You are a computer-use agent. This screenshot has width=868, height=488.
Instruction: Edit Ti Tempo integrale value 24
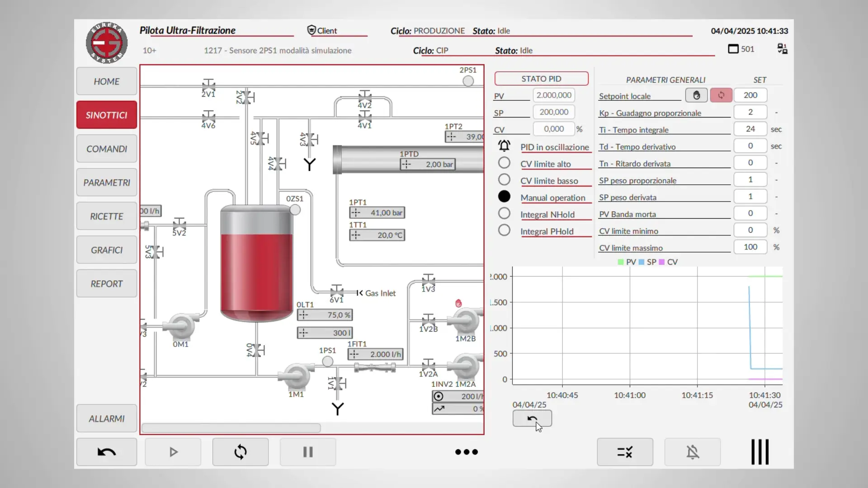tap(750, 129)
